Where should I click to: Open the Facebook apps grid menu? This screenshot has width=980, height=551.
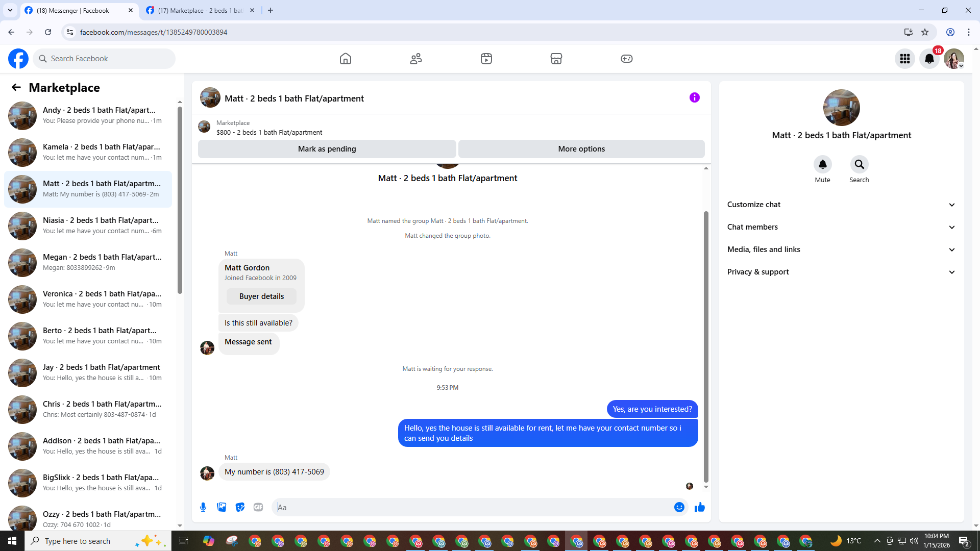tap(905, 59)
